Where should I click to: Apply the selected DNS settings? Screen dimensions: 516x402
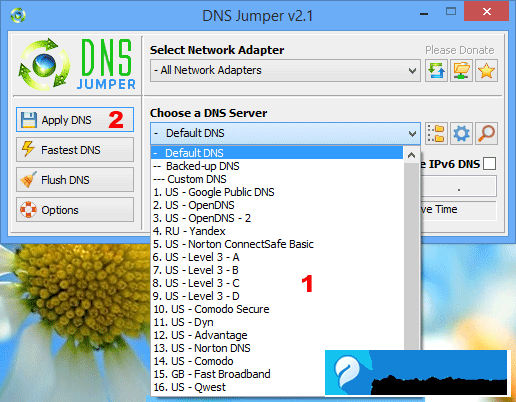click(75, 120)
